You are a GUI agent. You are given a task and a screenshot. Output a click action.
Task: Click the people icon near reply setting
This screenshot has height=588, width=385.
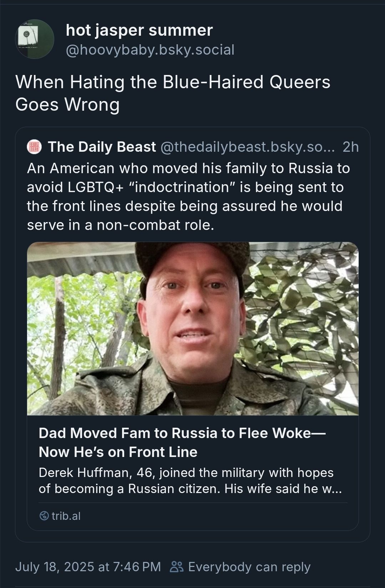click(176, 567)
